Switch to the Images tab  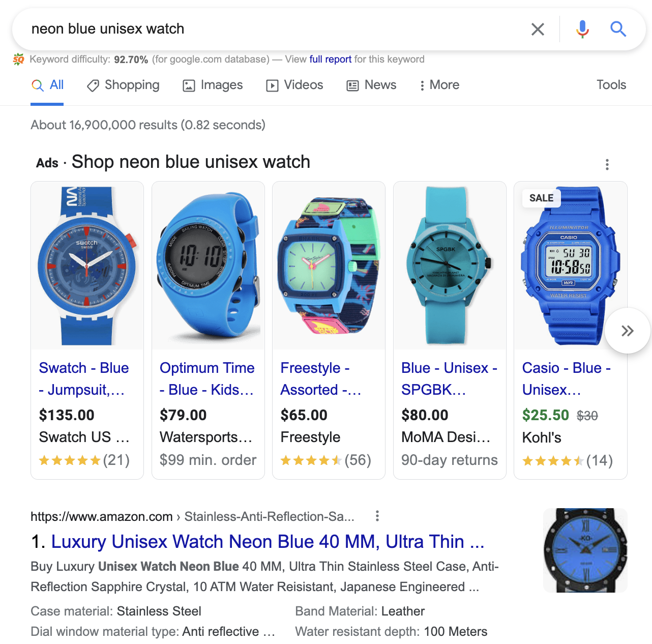tap(213, 85)
